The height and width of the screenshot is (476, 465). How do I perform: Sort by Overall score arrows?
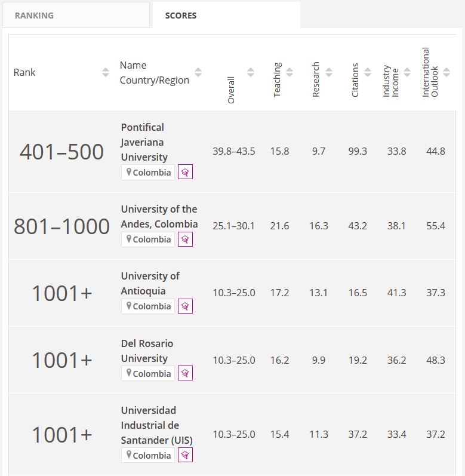(x=251, y=72)
